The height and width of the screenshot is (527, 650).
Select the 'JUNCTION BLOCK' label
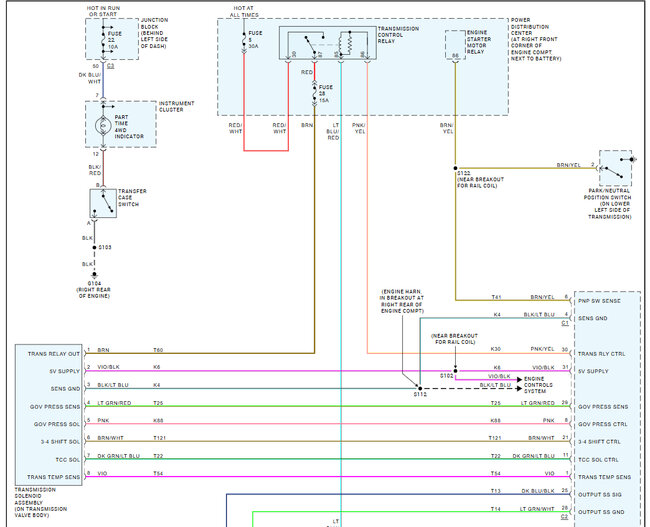tap(154, 33)
